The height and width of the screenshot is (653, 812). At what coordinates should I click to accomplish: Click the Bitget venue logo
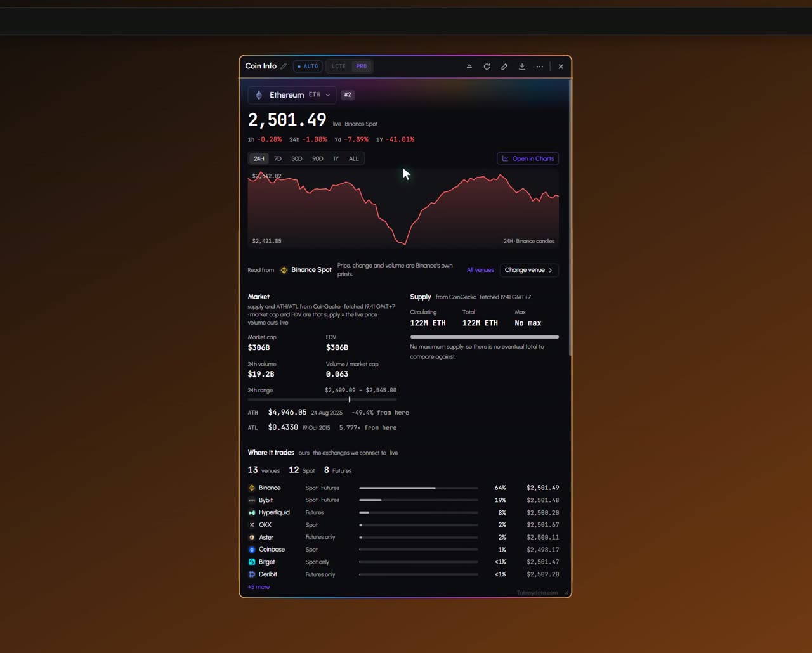pyautogui.click(x=252, y=562)
